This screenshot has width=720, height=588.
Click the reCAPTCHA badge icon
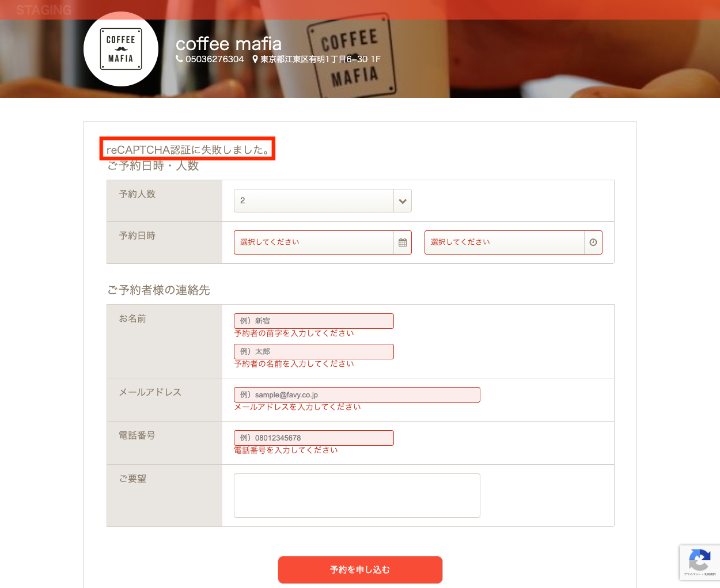pyautogui.click(x=699, y=562)
